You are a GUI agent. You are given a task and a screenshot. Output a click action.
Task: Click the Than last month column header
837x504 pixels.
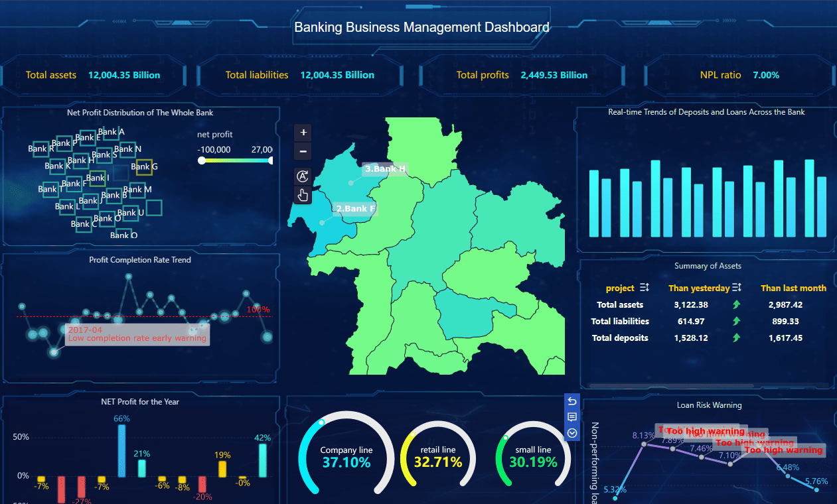pos(793,288)
